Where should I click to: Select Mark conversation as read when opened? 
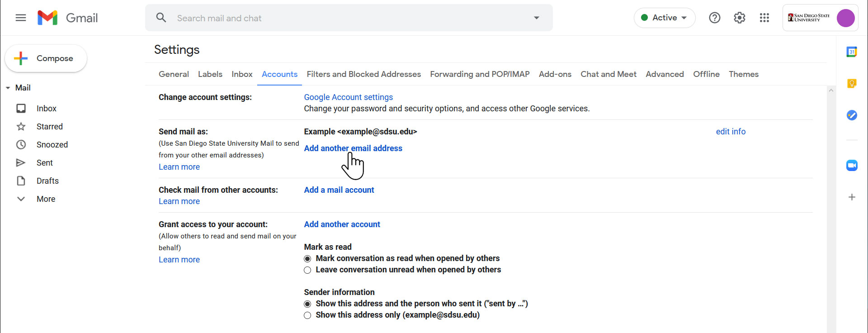pyautogui.click(x=307, y=259)
